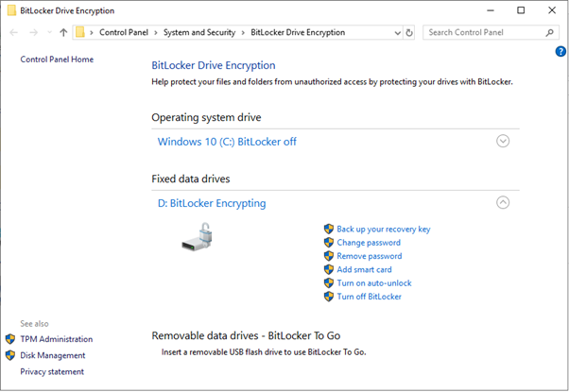Image resolution: width=569 pixels, height=392 pixels.
Task: Expand the Windows 10 (C:) drive section
Action: click(503, 141)
